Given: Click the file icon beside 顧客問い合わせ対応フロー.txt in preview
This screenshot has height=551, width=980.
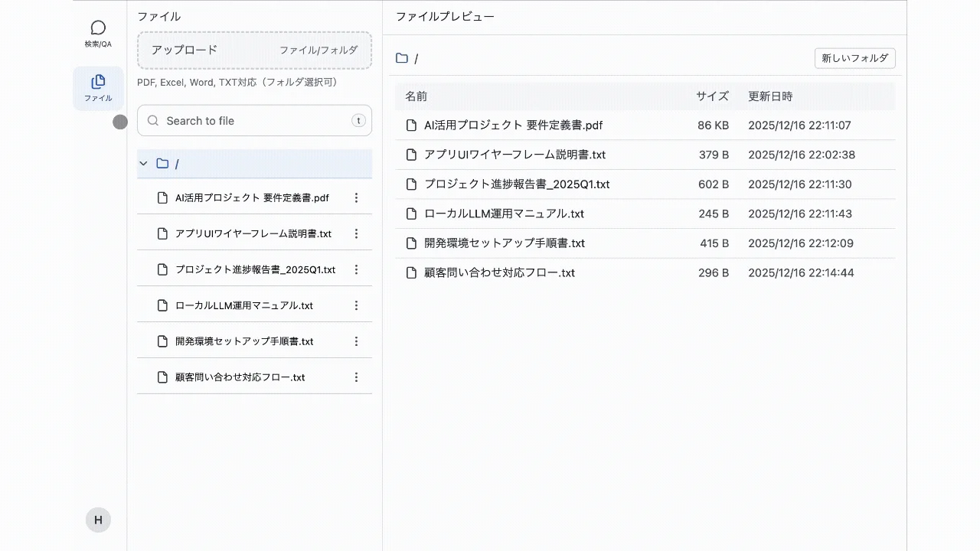Looking at the screenshot, I should pos(411,272).
